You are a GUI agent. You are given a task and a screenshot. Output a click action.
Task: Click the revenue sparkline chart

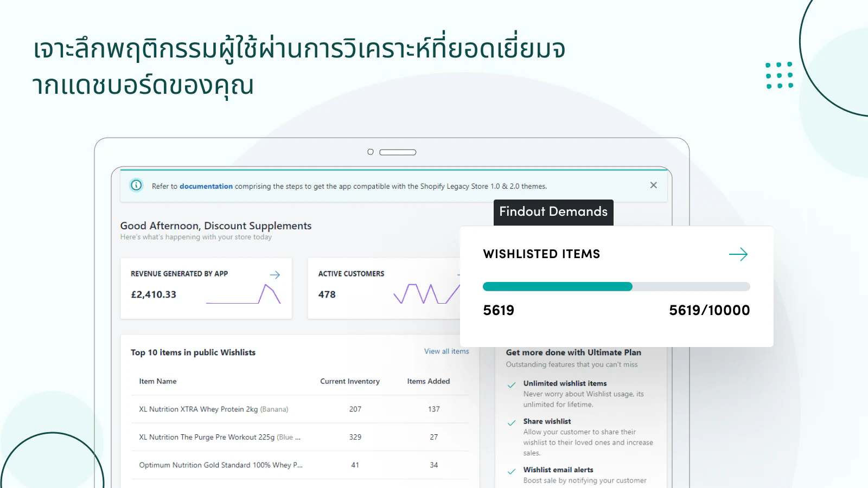tap(244, 294)
